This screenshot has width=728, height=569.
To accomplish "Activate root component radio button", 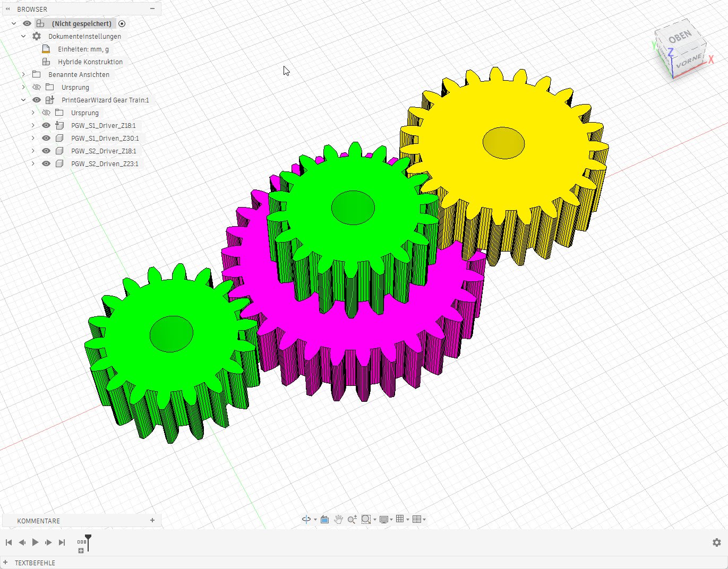I will click(x=122, y=23).
